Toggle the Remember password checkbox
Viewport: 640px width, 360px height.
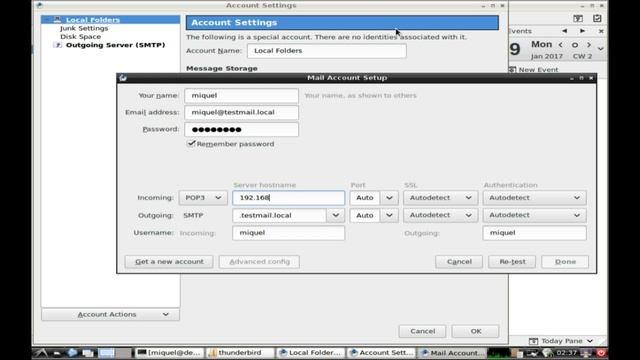191,144
